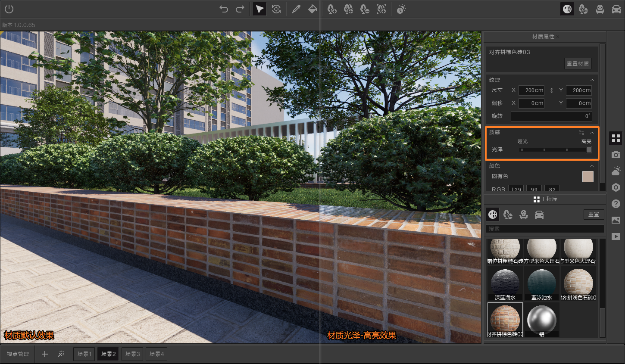Open the weather settings in sidebar
This screenshot has height=364, width=625.
[616, 171]
